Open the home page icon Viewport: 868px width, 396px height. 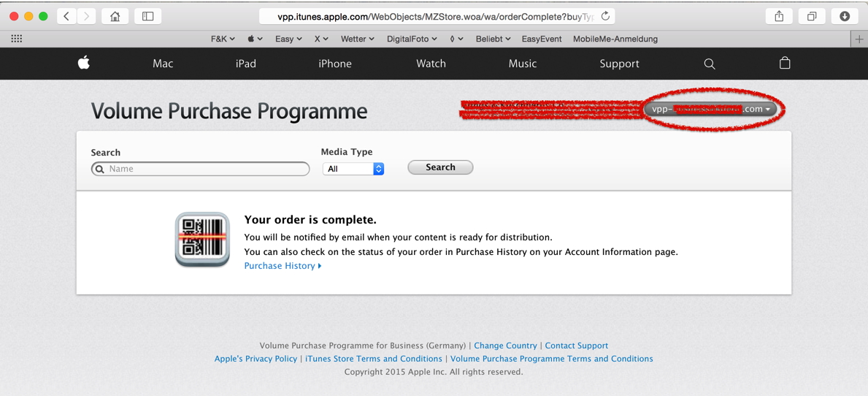click(x=115, y=16)
